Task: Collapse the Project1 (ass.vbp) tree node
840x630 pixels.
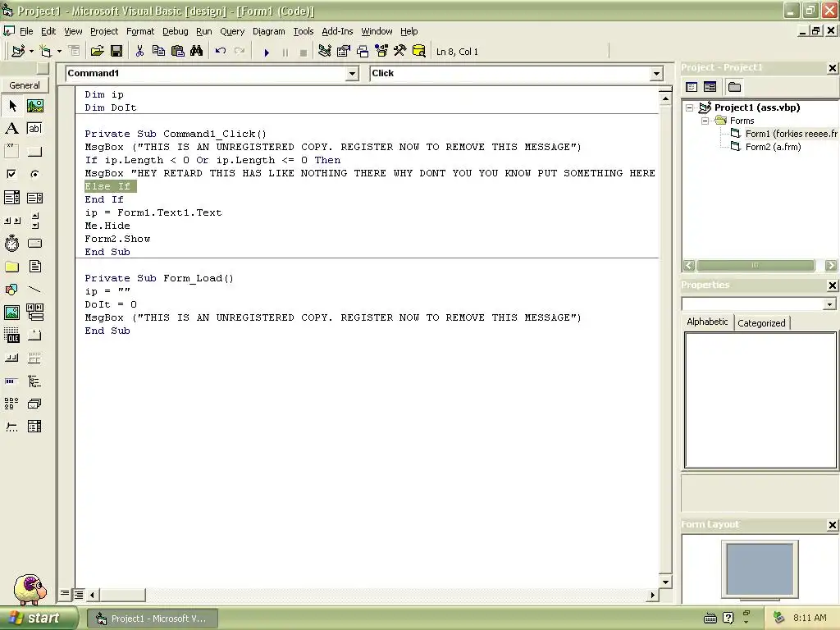Action: tap(689, 107)
